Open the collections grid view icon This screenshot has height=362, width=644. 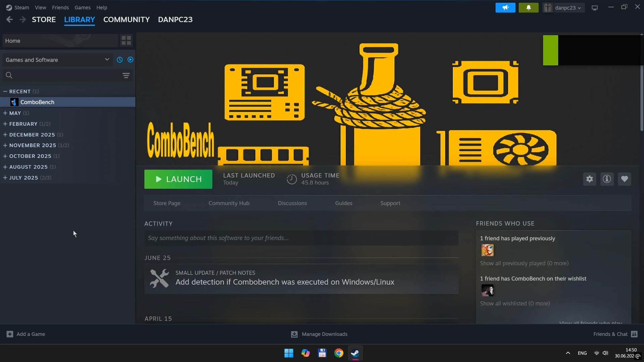tap(126, 41)
